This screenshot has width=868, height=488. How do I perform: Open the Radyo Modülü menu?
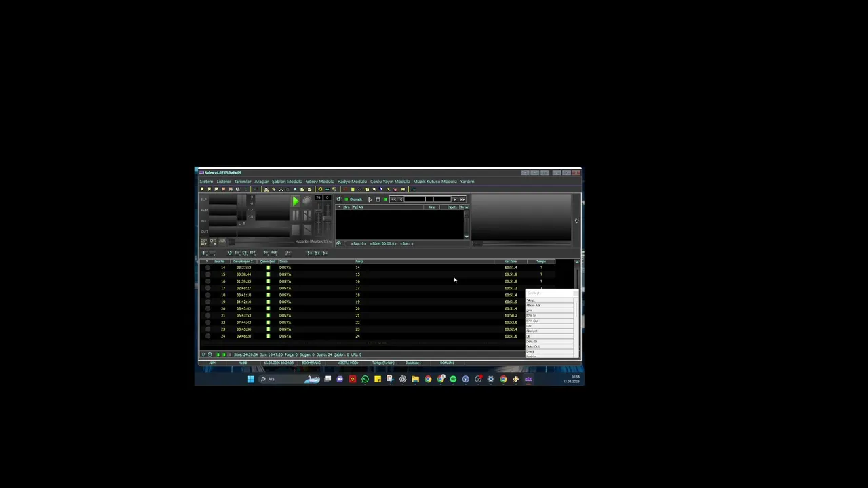click(x=352, y=182)
